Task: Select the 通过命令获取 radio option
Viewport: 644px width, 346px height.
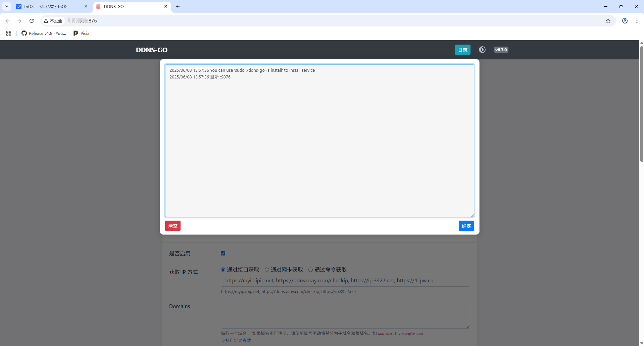Action: point(310,270)
